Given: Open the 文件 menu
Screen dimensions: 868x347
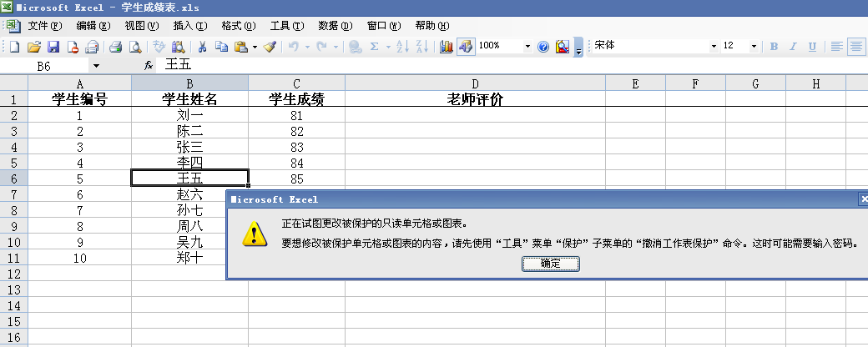Looking at the screenshot, I should [x=45, y=26].
